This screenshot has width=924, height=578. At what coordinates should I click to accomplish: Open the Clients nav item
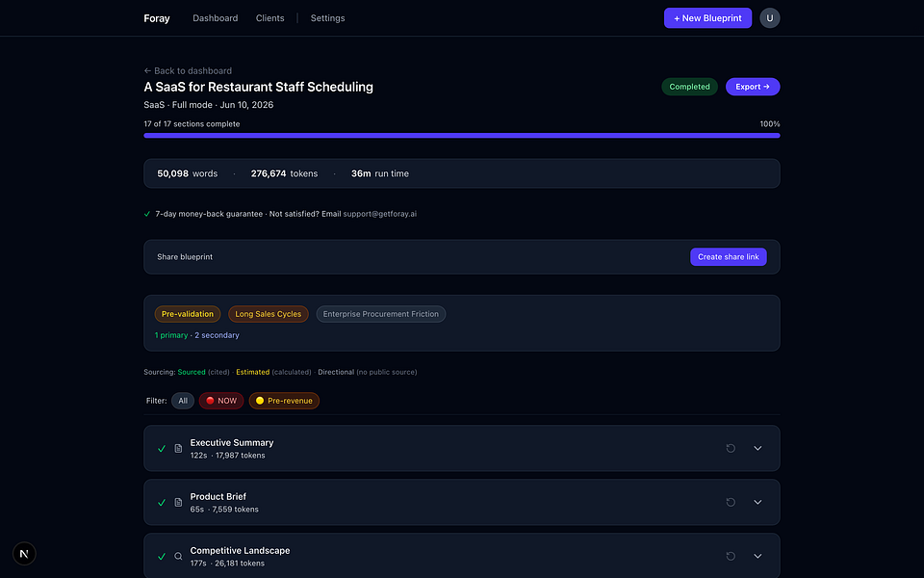(269, 18)
